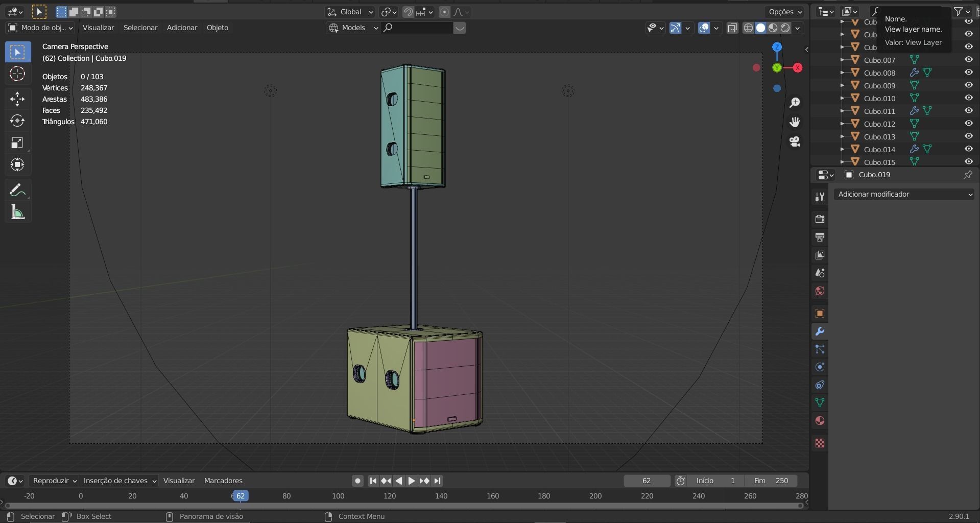Select the Rotate tool
Screen dimensions: 980x523
pyautogui.click(x=17, y=121)
